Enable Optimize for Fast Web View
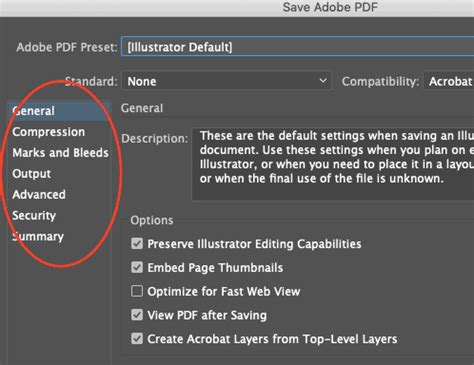This screenshot has height=365, width=474. click(137, 291)
